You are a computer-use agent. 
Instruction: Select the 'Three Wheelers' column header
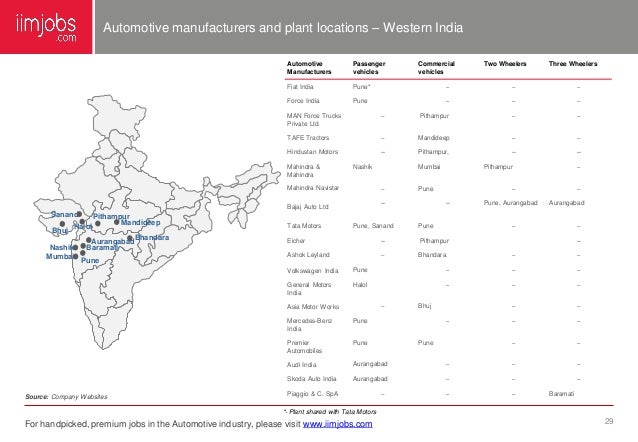click(572, 64)
